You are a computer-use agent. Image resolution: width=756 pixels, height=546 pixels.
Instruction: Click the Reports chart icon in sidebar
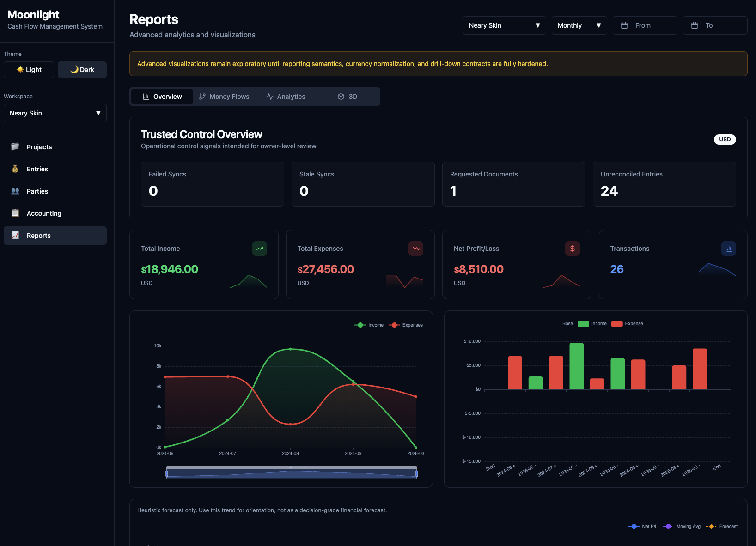point(15,235)
